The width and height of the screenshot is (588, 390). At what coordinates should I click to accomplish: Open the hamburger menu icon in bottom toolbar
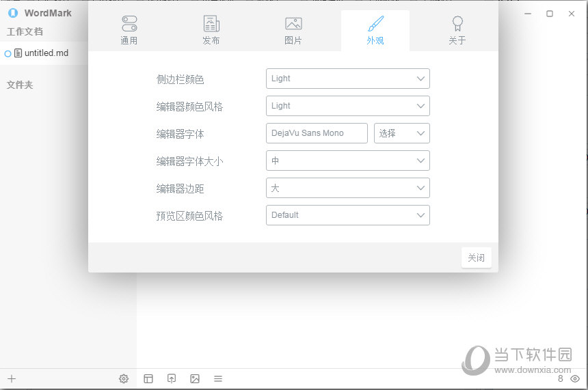click(x=218, y=379)
